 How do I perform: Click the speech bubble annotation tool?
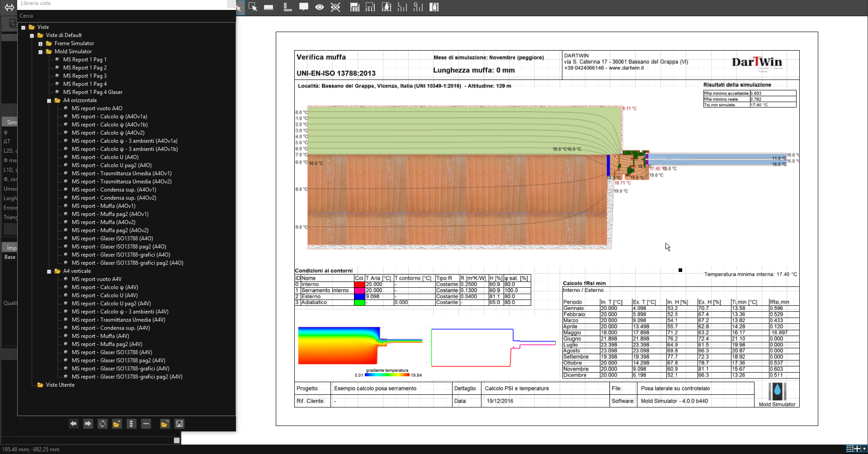pyautogui.click(x=304, y=7)
